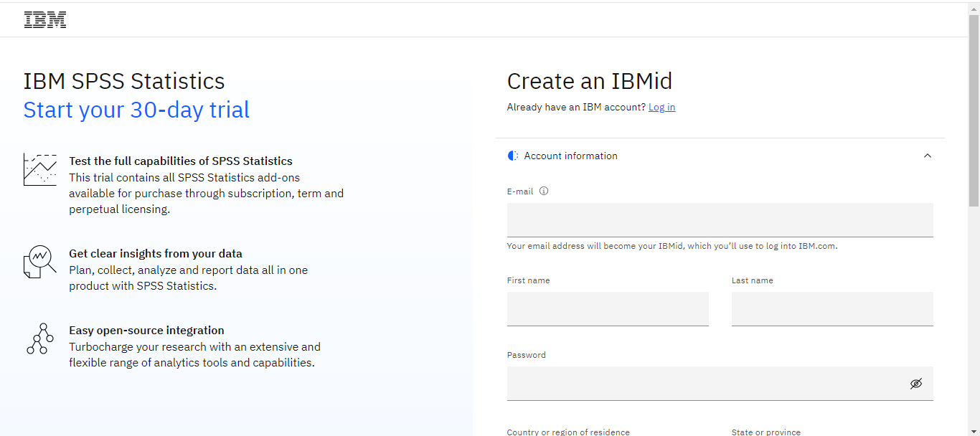Click the Account information section title
Screen dimensions: 980x436
[x=570, y=156]
